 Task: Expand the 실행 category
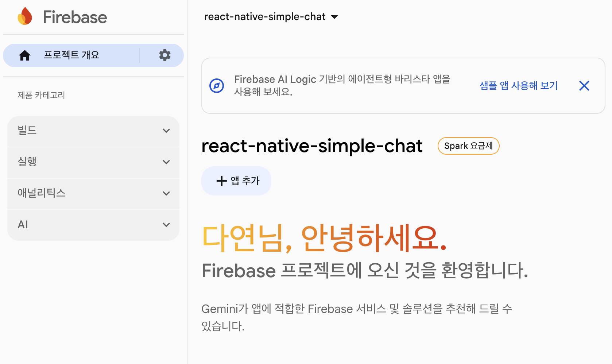pos(93,162)
